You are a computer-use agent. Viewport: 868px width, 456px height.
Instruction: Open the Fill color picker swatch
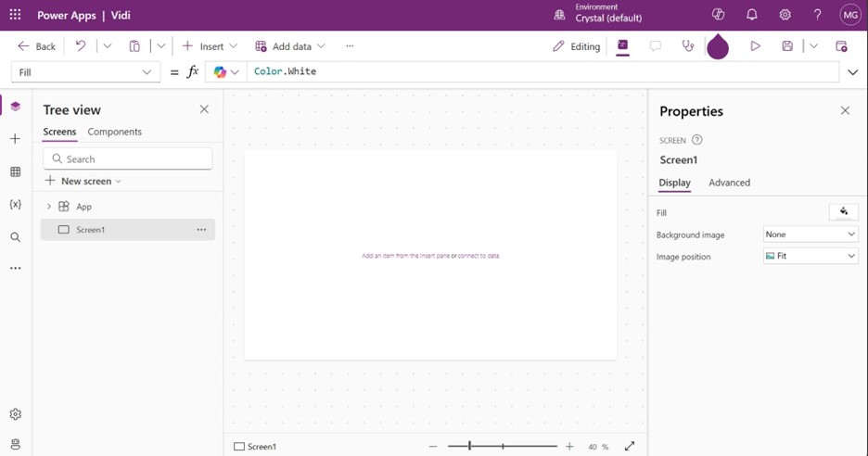pos(843,212)
